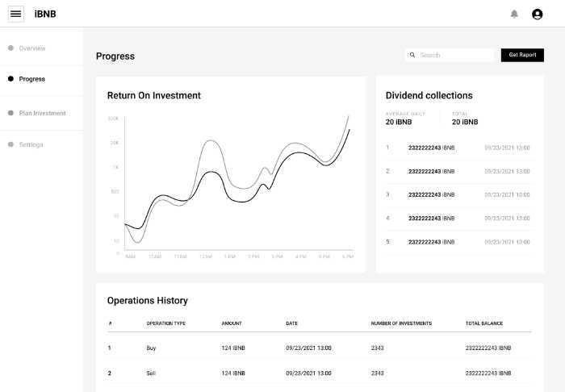Go to the Overview menu item

[x=32, y=48]
